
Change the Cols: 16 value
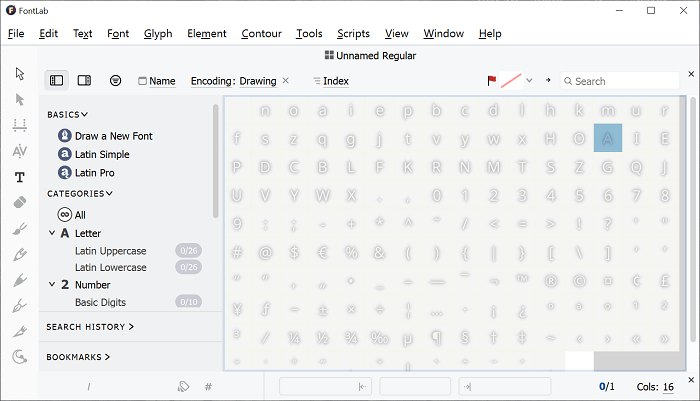668,387
